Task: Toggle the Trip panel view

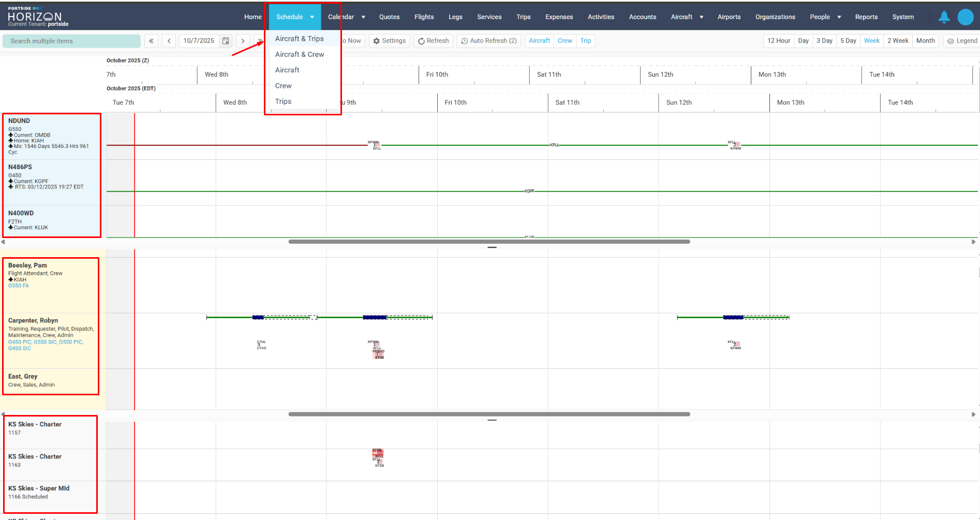Action: point(585,41)
